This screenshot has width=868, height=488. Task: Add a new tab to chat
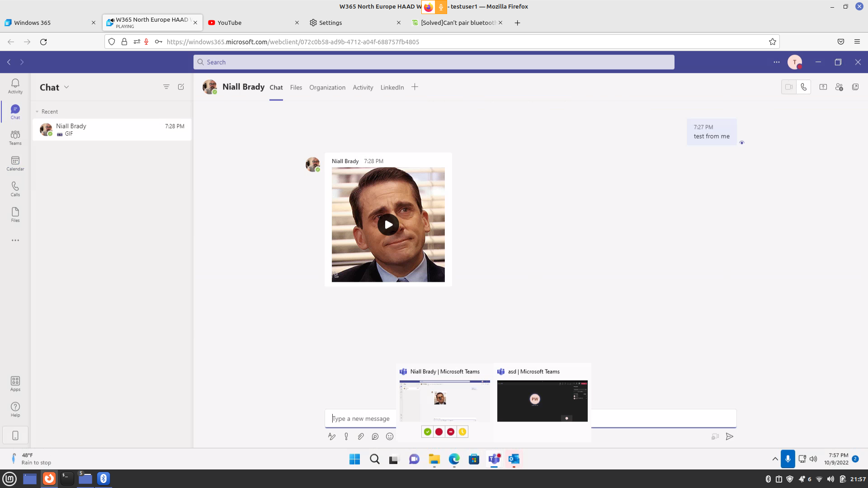tap(415, 87)
